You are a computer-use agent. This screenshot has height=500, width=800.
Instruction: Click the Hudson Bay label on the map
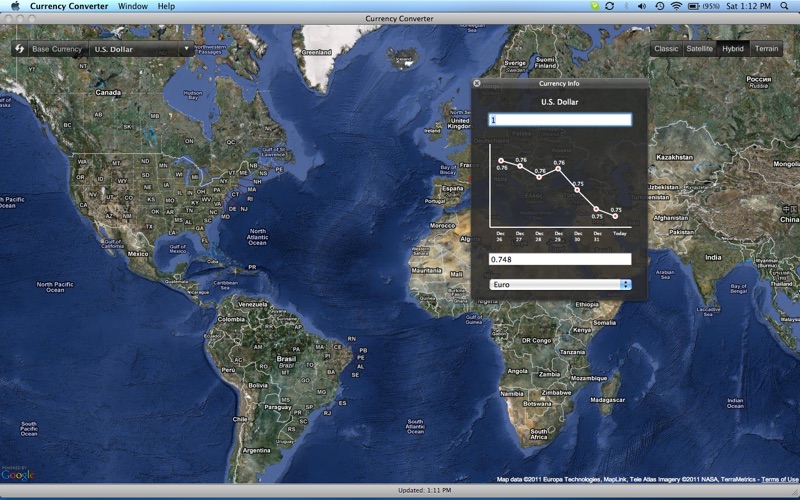[x=193, y=95]
